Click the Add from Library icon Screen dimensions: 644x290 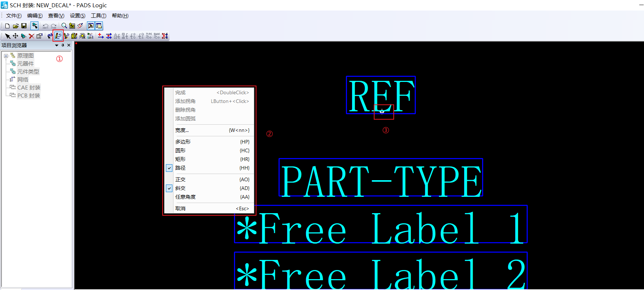pyautogui.click(x=74, y=36)
